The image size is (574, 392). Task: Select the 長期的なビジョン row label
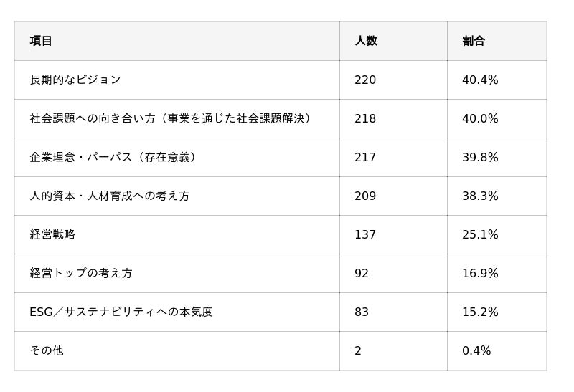(75, 80)
